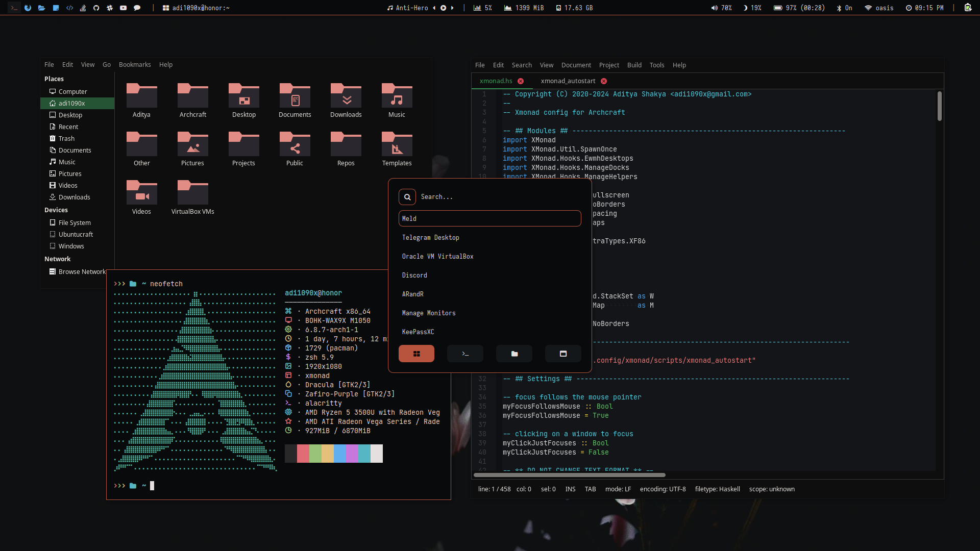Open Trash in Places sidebar
Image resolution: width=980 pixels, height=551 pixels.
(x=66, y=139)
